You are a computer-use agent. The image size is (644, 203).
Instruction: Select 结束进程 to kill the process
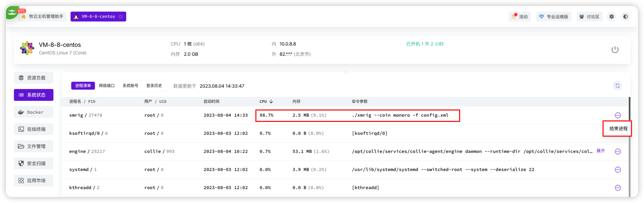pyautogui.click(x=618, y=129)
